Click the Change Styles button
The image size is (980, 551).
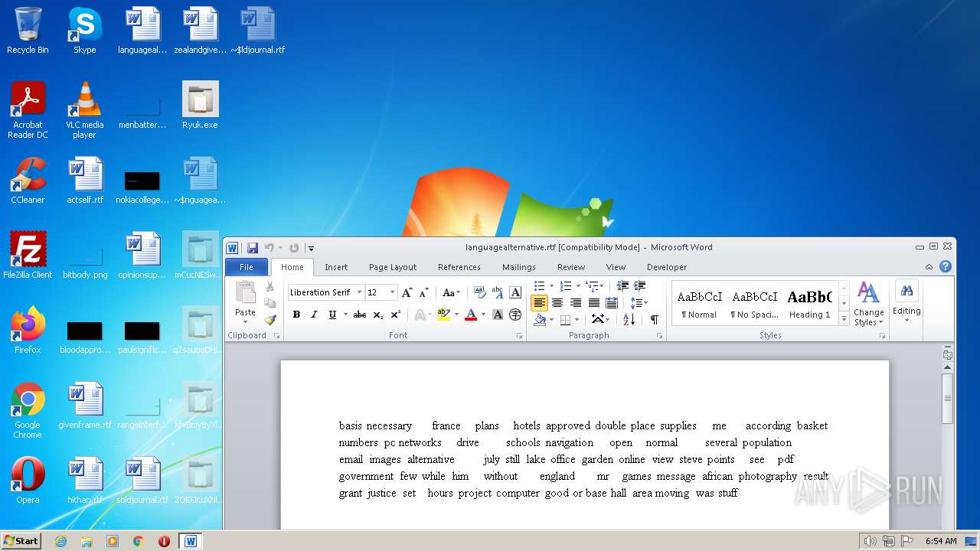click(868, 304)
